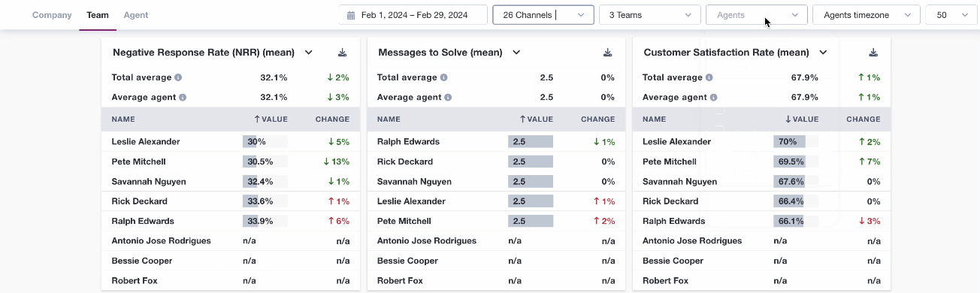The image size is (980, 293).
Task: Download the Messages to Solve card data
Action: [x=608, y=53]
